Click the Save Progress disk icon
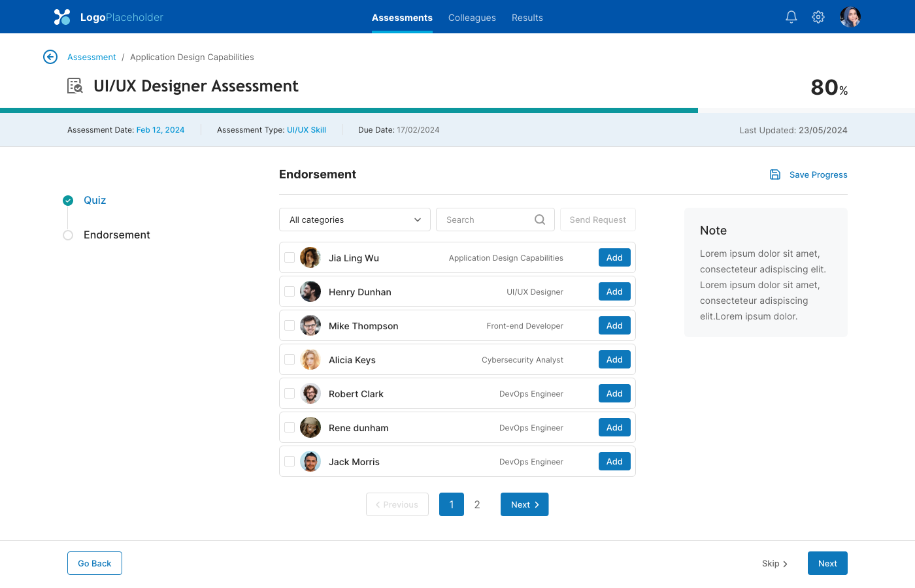This screenshot has width=915, height=588. click(x=775, y=174)
